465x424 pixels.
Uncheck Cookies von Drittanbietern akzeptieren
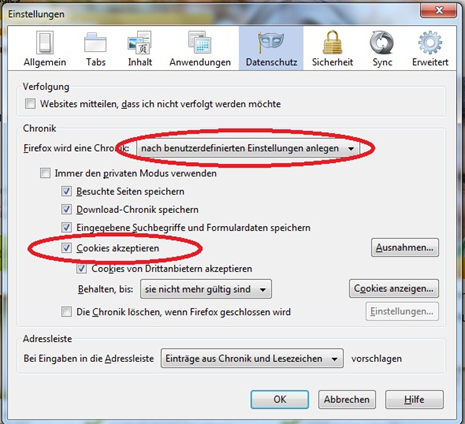[82, 269]
